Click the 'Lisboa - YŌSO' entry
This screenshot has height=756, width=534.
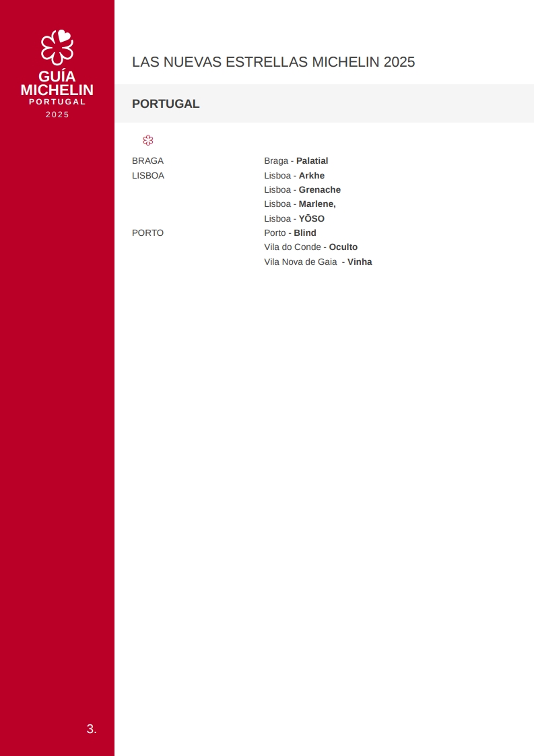pos(294,218)
